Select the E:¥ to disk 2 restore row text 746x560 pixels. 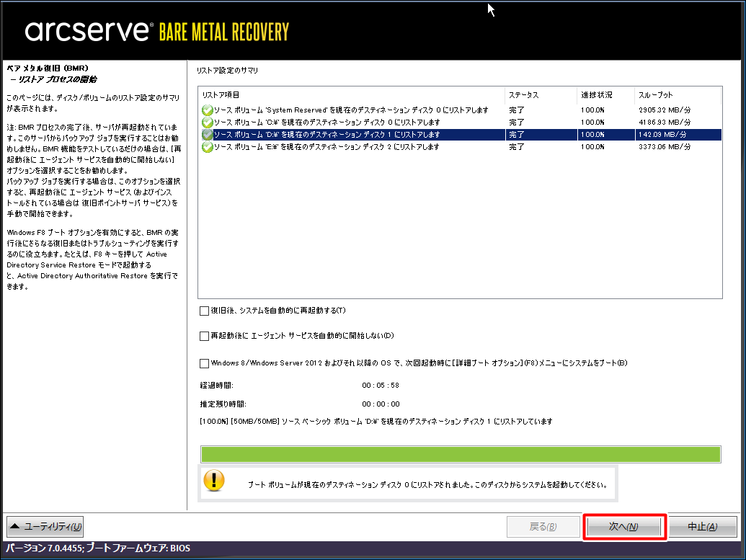pyautogui.click(x=327, y=147)
